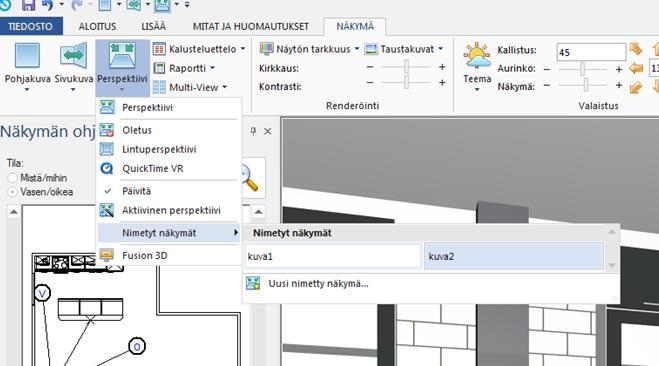Switch to the ALOITUS tab
Image resolution: width=659 pixels, height=366 pixels.
97,26
